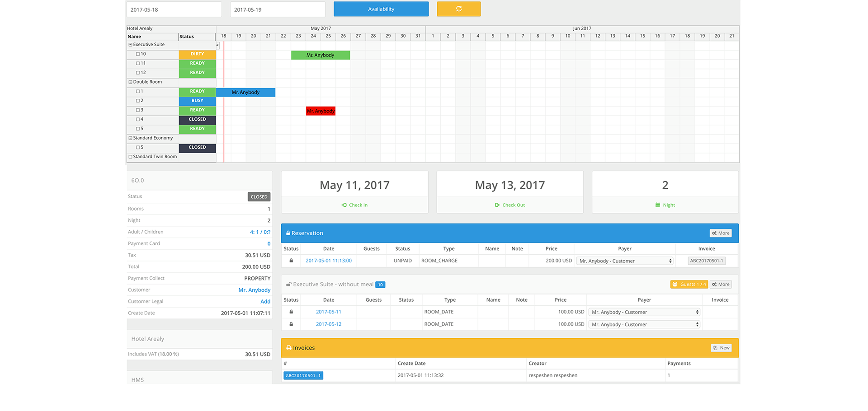Click the unlock icon beside Executive Suite heading
The width and height of the screenshot is (868, 411).
click(x=288, y=285)
